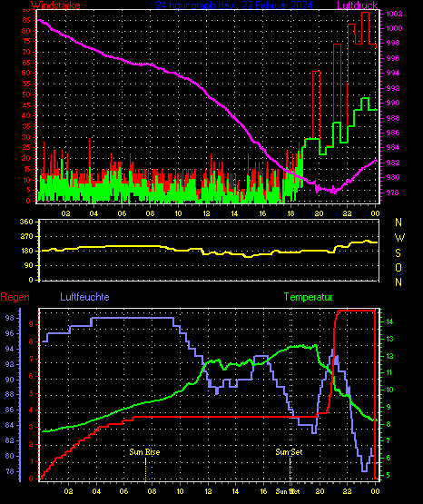Click hour label 16 under the rain chart
423x504 pixels.
point(263,491)
